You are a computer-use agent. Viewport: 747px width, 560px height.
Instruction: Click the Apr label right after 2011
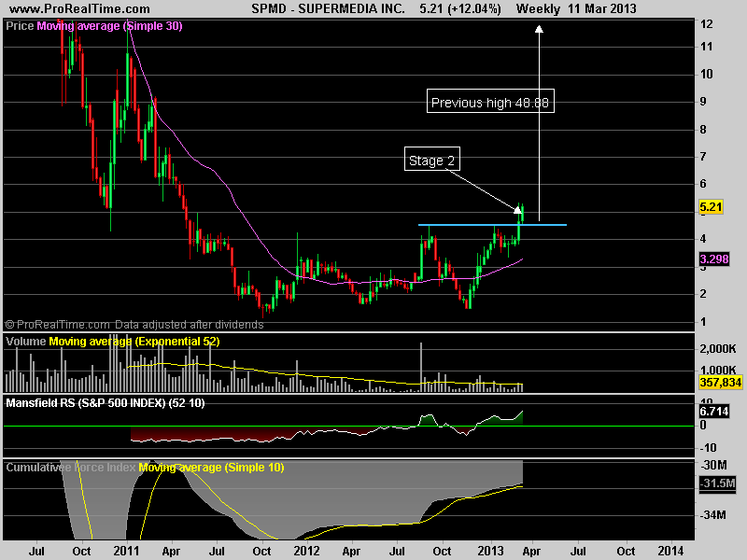coord(171,551)
